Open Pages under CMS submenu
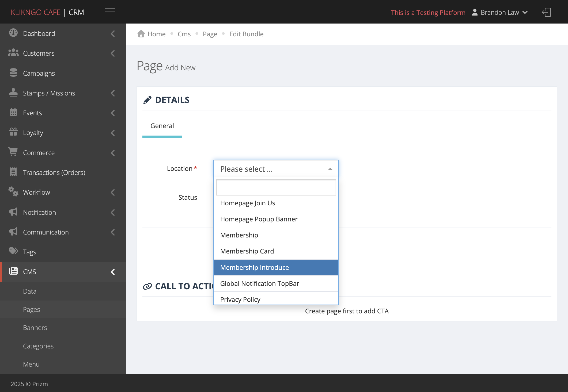The height and width of the screenshot is (392, 568). 31,309
